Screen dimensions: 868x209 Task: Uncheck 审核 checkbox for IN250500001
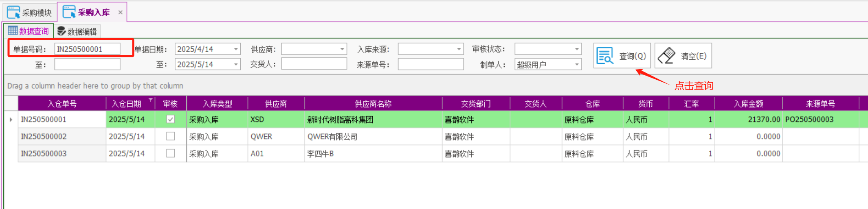click(x=171, y=119)
